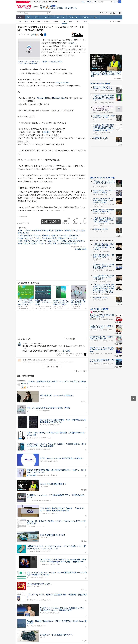Viewport: 138px width, 644px height.
Task: Share the article on X
Action: click(42, 35)
